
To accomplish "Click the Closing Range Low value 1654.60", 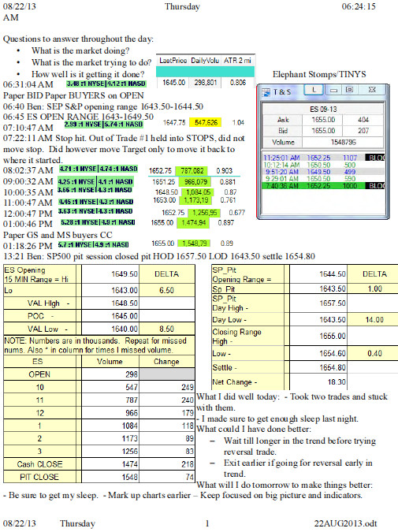I will point(318,354).
